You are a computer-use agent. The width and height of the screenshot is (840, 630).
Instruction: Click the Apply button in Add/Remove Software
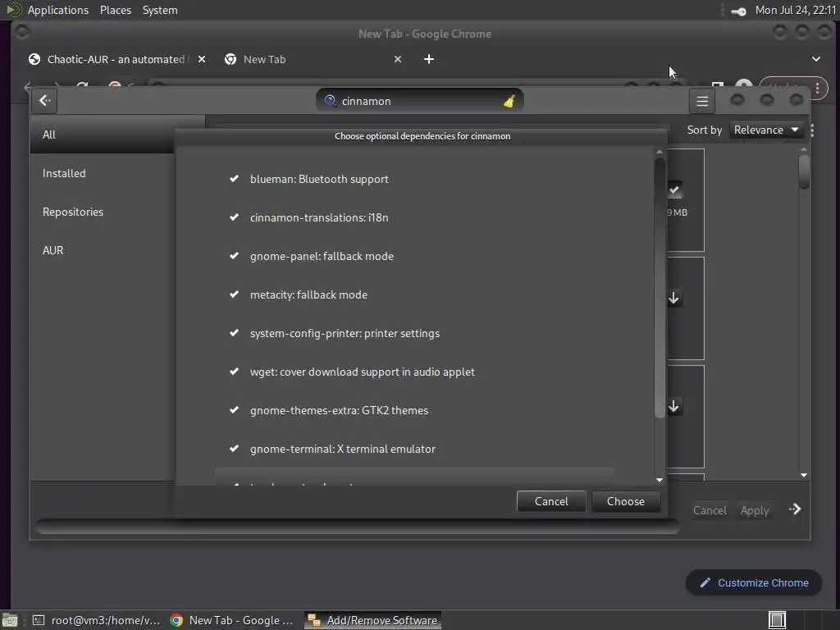click(x=755, y=510)
